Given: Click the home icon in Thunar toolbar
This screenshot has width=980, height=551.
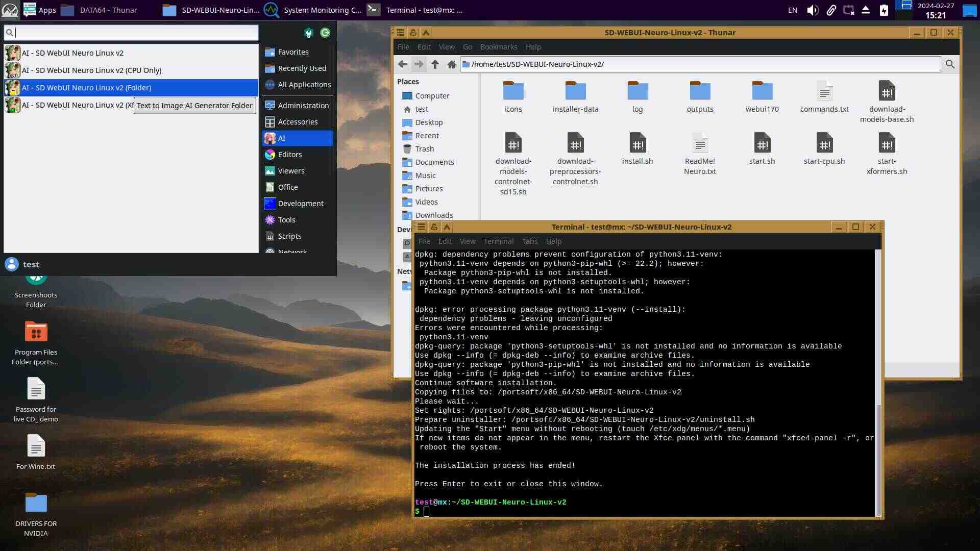Looking at the screenshot, I should [451, 64].
